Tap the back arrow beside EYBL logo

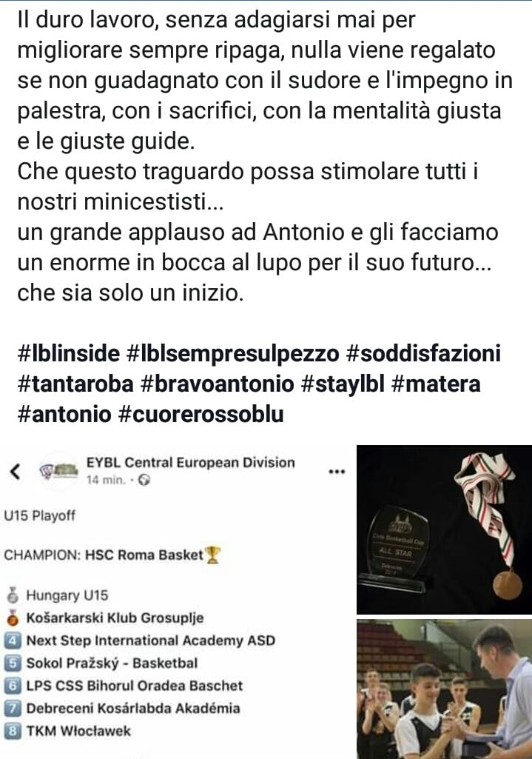16,471
